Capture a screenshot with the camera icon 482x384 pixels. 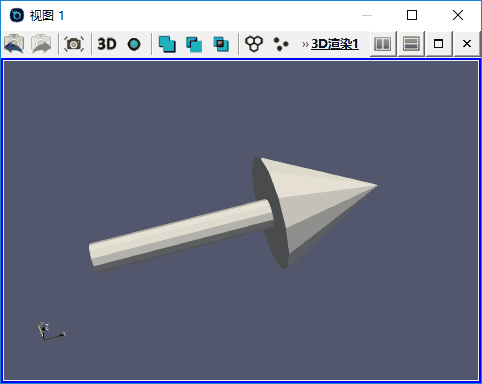(x=74, y=44)
